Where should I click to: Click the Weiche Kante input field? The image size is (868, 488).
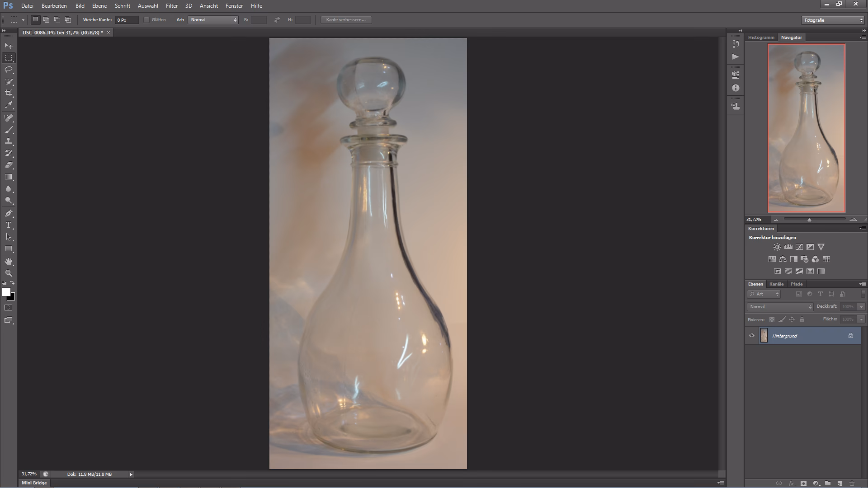click(x=127, y=20)
